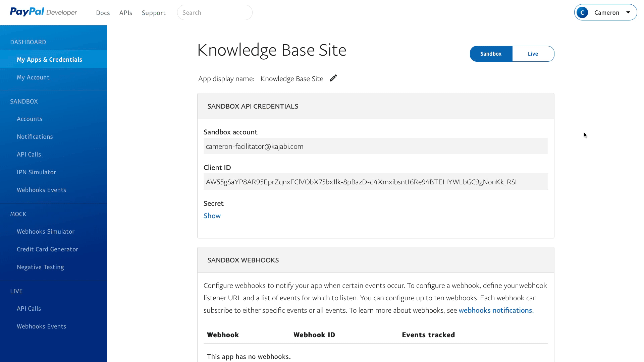Open the Support menu
This screenshot has height=362, width=644.
point(154,13)
